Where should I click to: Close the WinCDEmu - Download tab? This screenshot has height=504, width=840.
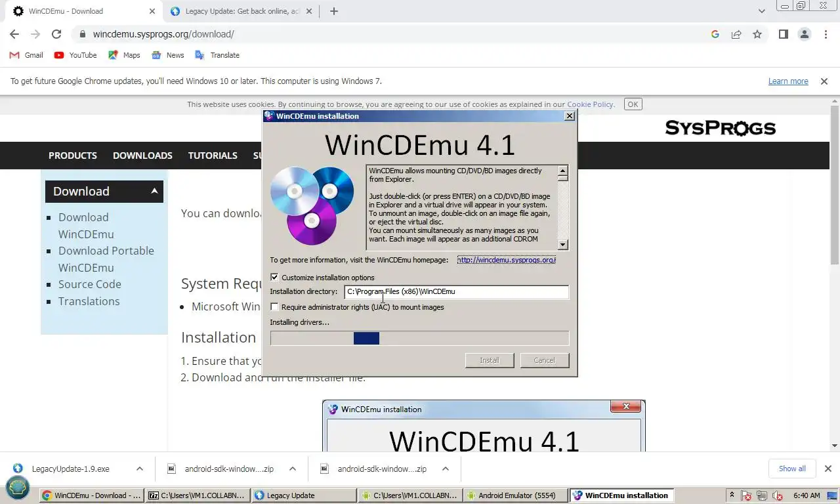pos(152,11)
